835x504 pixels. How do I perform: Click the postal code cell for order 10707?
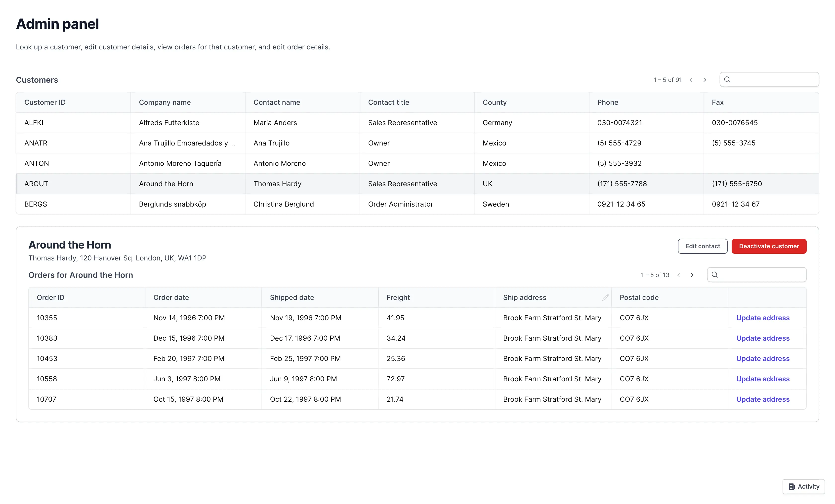tap(670, 399)
